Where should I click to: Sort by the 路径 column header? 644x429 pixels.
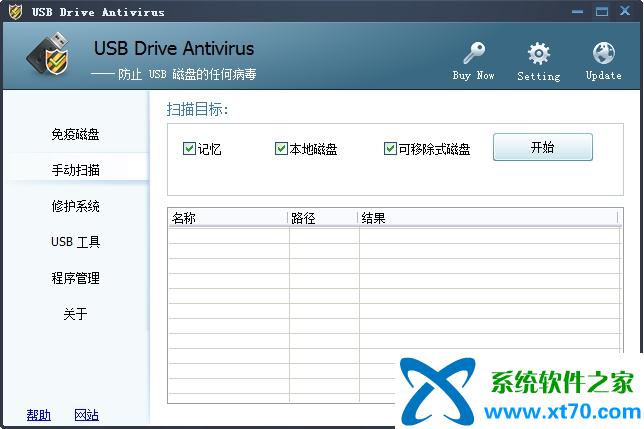(x=323, y=218)
